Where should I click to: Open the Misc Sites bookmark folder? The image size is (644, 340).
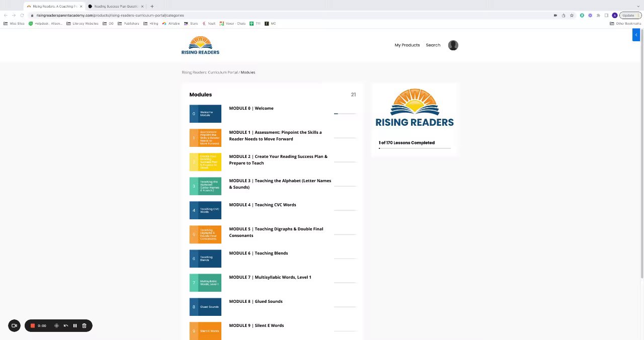pos(14,24)
